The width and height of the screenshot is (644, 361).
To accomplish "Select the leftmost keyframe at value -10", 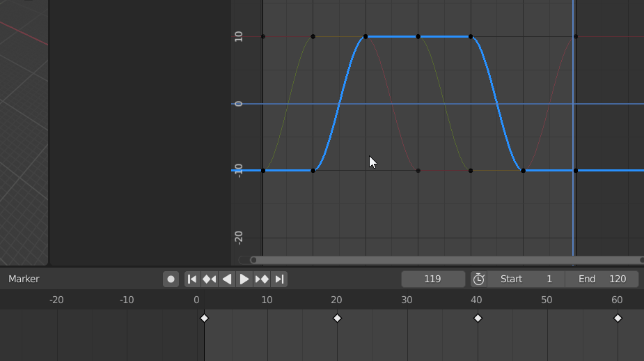I will (263, 171).
